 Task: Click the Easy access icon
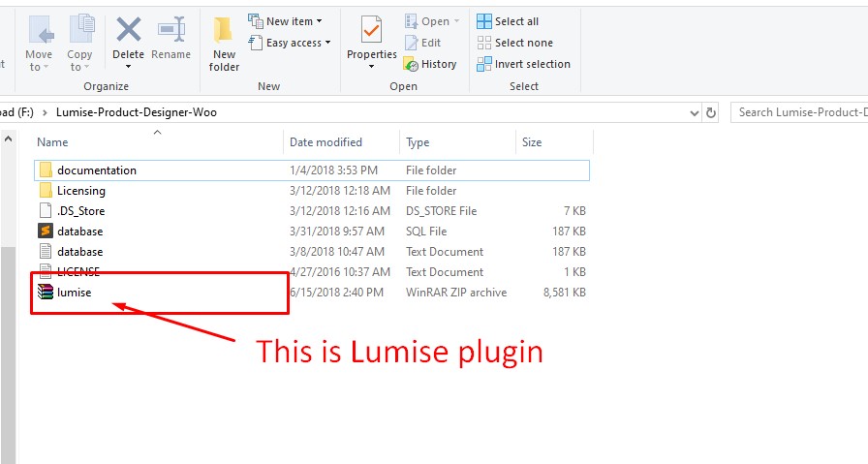255,43
